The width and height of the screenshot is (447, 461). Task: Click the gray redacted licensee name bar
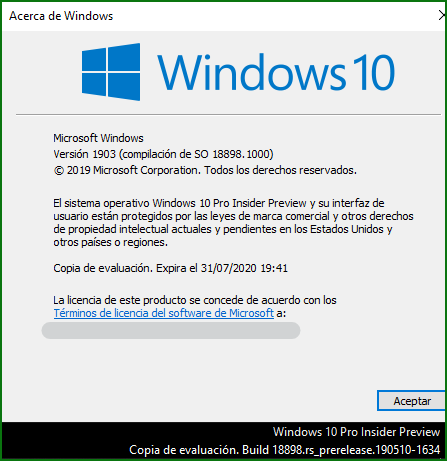171,330
